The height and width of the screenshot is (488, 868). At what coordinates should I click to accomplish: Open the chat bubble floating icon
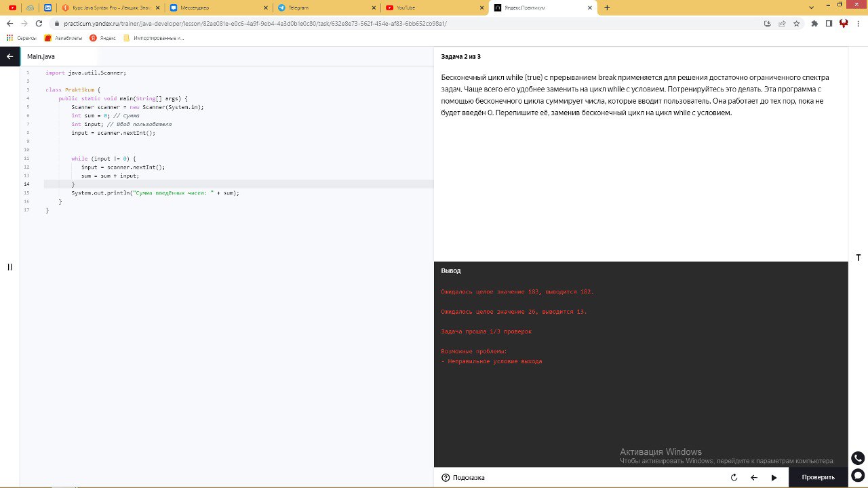[858, 475]
